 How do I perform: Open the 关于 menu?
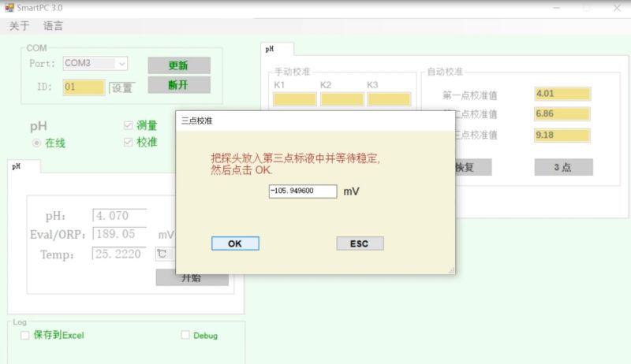[x=19, y=26]
